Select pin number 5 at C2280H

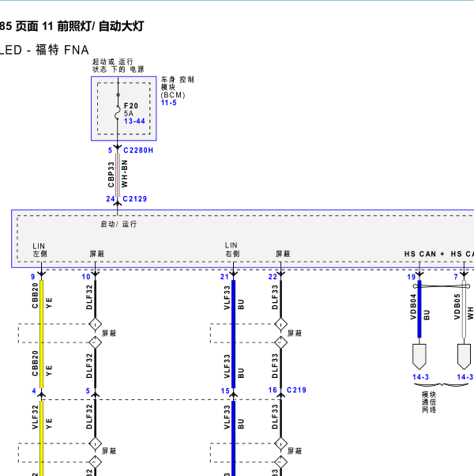click(110, 150)
